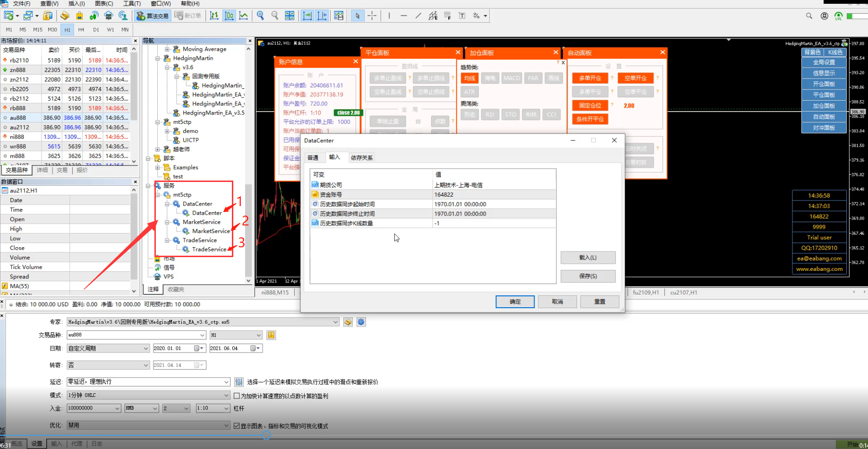Open the 文件(F) menu
This screenshot has width=868, height=449.
click(22, 3)
